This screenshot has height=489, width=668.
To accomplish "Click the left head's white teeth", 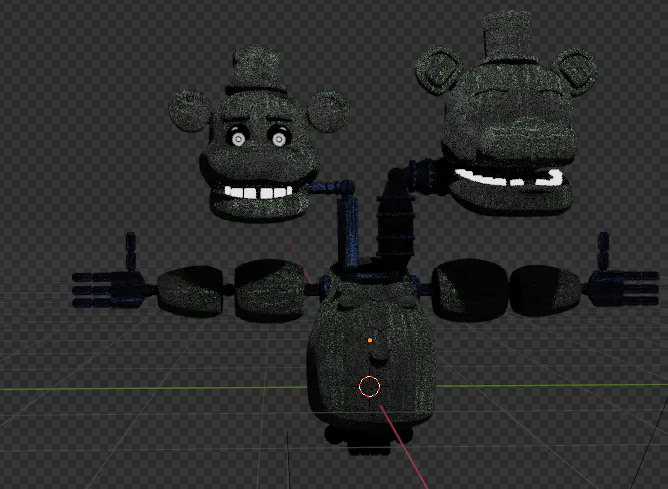I will pos(258,192).
